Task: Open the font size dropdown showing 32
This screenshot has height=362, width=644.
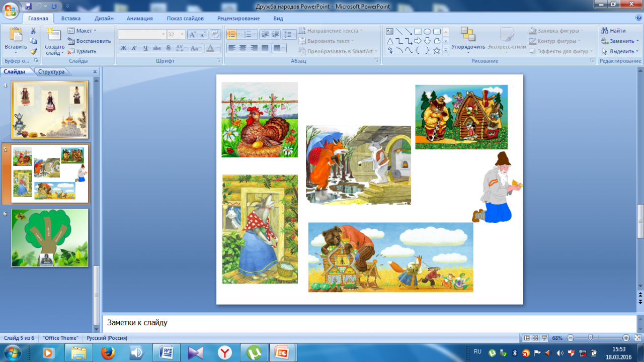Action: tap(176, 35)
